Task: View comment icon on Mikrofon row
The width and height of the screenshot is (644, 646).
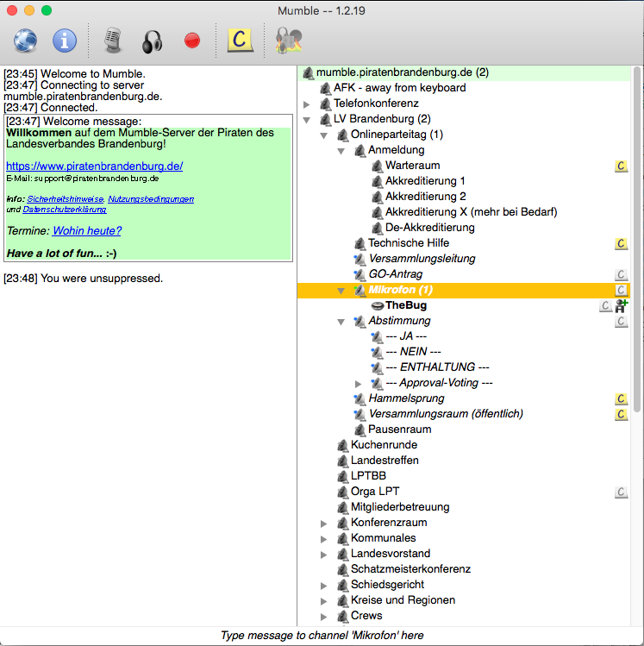Action: pos(621,290)
